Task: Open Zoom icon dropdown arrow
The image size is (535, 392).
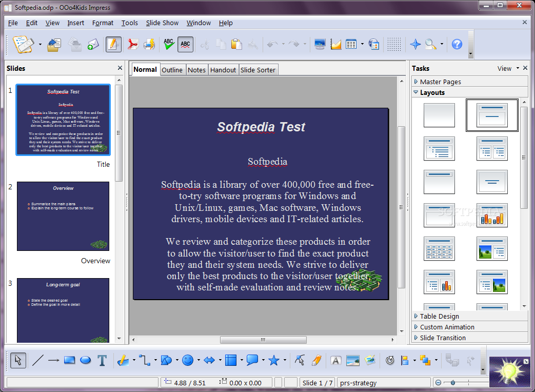Action: (442, 44)
